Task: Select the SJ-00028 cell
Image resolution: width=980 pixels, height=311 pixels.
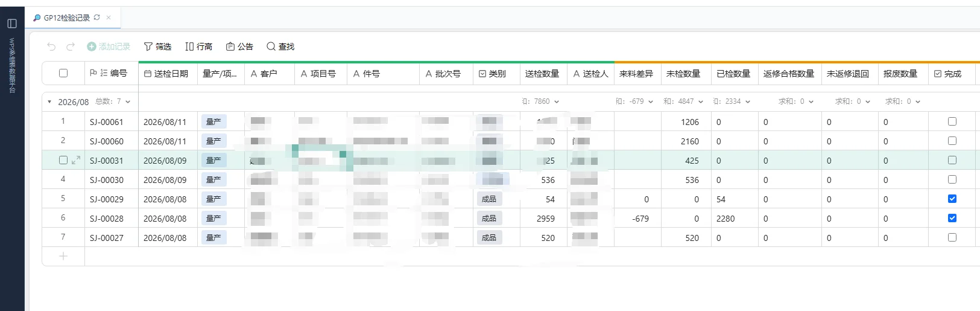Action: pyautogui.click(x=112, y=218)
